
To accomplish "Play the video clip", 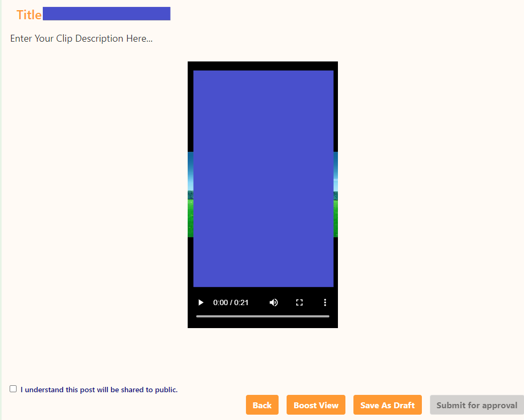I will coord(201,302).
